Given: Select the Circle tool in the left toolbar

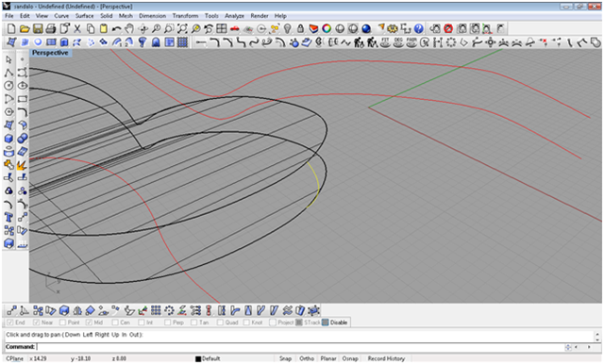Looking at the screenshot, I should tap(8, 86).
